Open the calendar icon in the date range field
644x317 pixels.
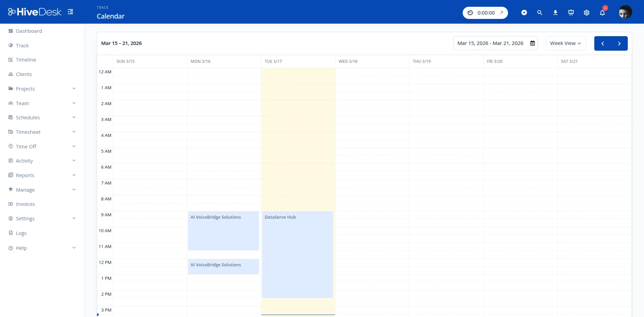[532, 43]
